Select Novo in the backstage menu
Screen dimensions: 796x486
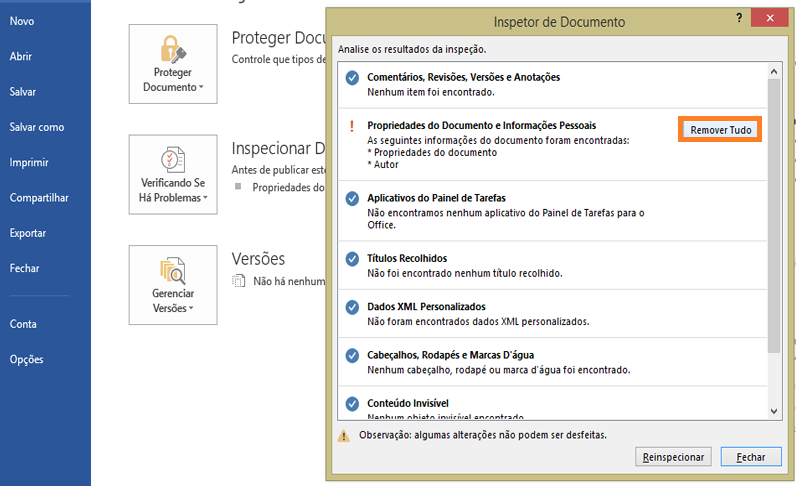click(22, 21)
